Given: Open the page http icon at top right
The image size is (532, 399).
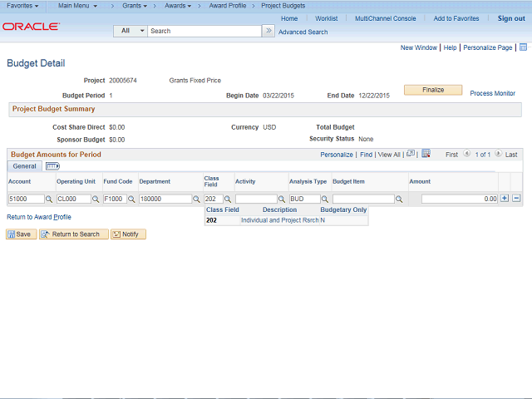Looking at the screenshot, I should click(x=523, y=47).
